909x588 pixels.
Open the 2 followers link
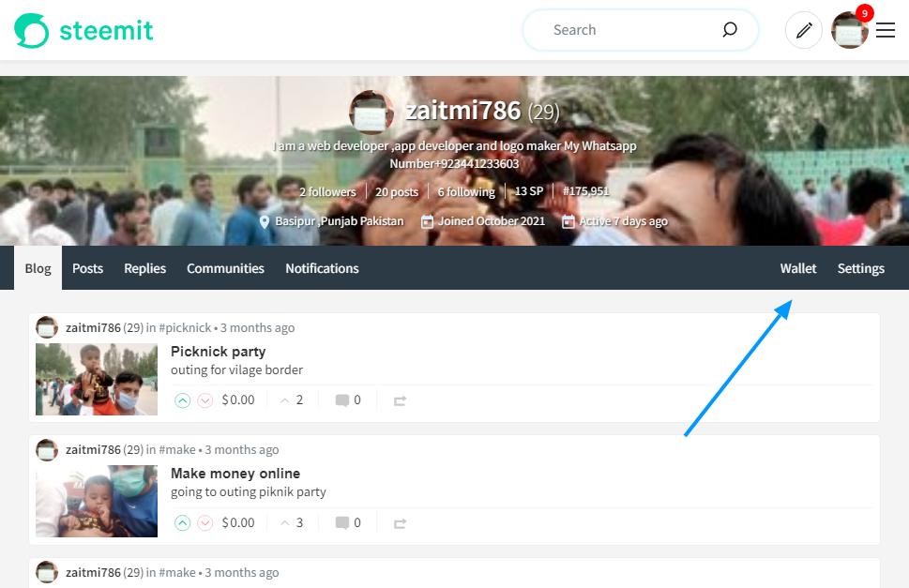tap(327, 191)
